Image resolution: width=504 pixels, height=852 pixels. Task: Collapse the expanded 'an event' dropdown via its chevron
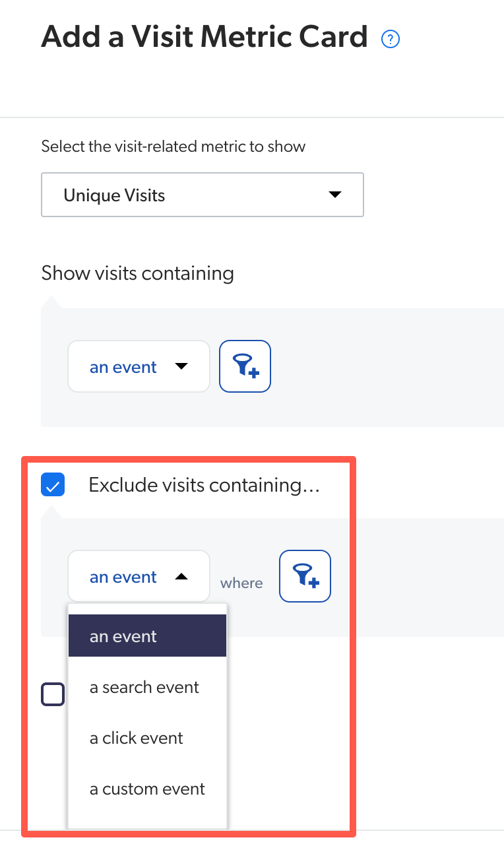[182, 575]
